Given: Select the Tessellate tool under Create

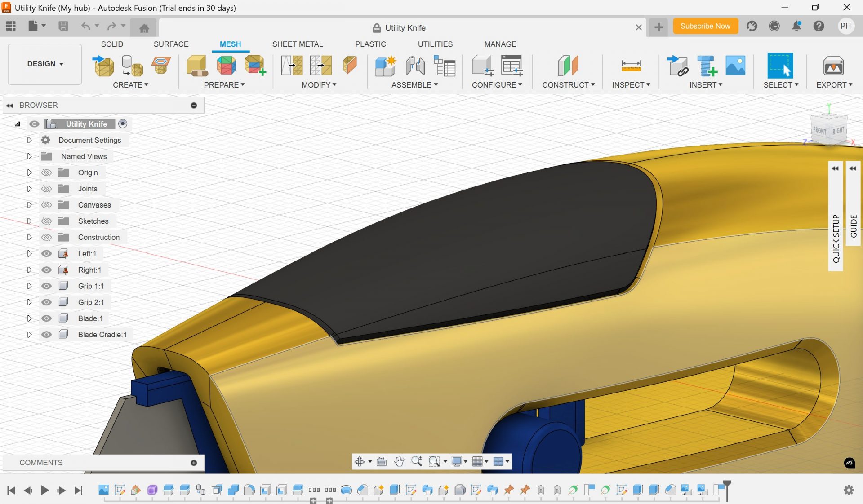Looking at the screenshot, I should pyautogui.click(x=131, y=66).
